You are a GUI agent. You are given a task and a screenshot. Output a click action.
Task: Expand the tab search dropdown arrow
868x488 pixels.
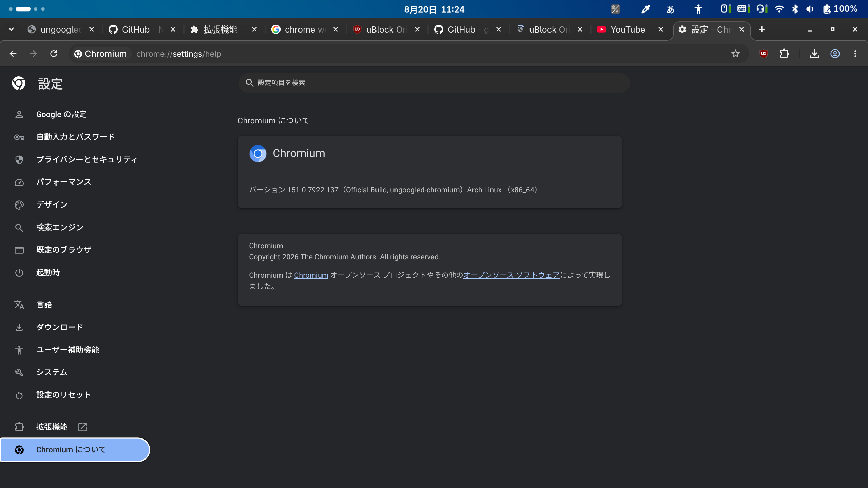click(x=11, y=30)
